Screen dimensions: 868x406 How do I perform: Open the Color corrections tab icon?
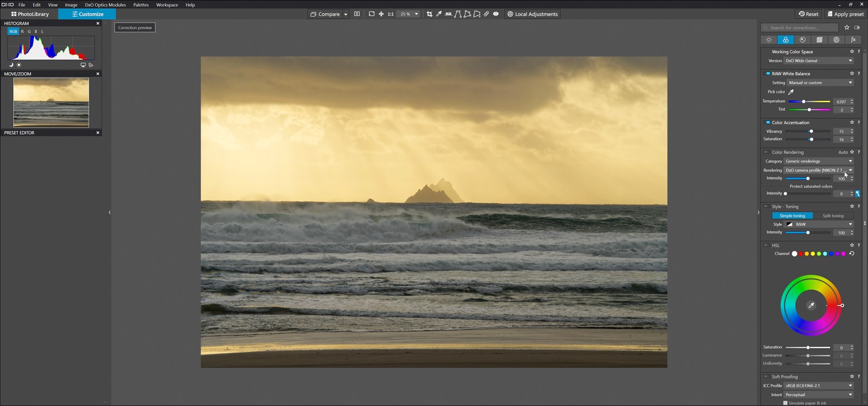tap(786, 40)
